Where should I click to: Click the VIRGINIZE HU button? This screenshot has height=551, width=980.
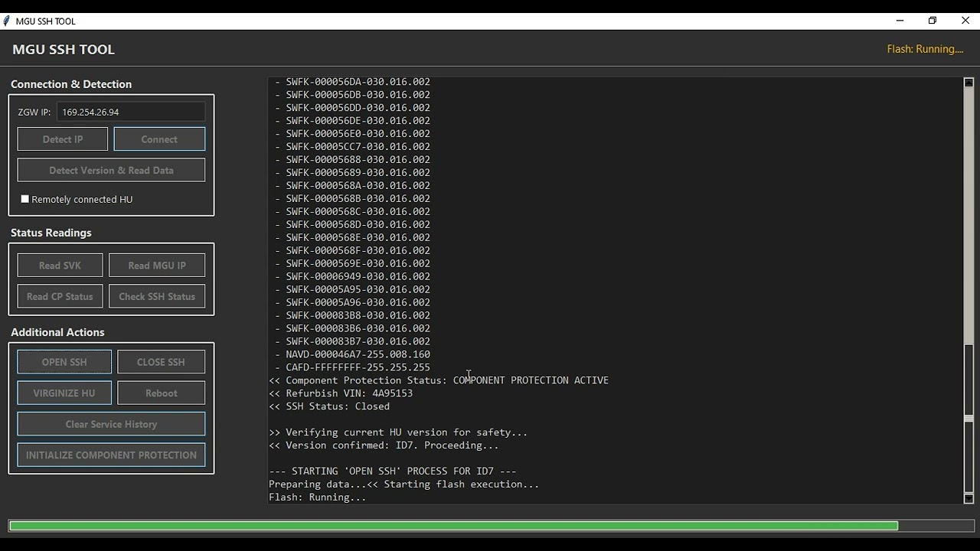(x=64, y=393)
